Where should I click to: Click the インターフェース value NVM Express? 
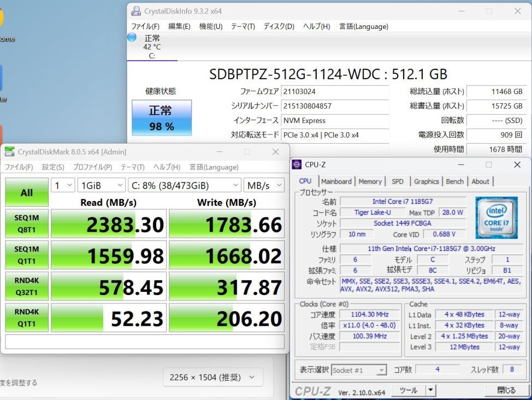click(335, 121)
